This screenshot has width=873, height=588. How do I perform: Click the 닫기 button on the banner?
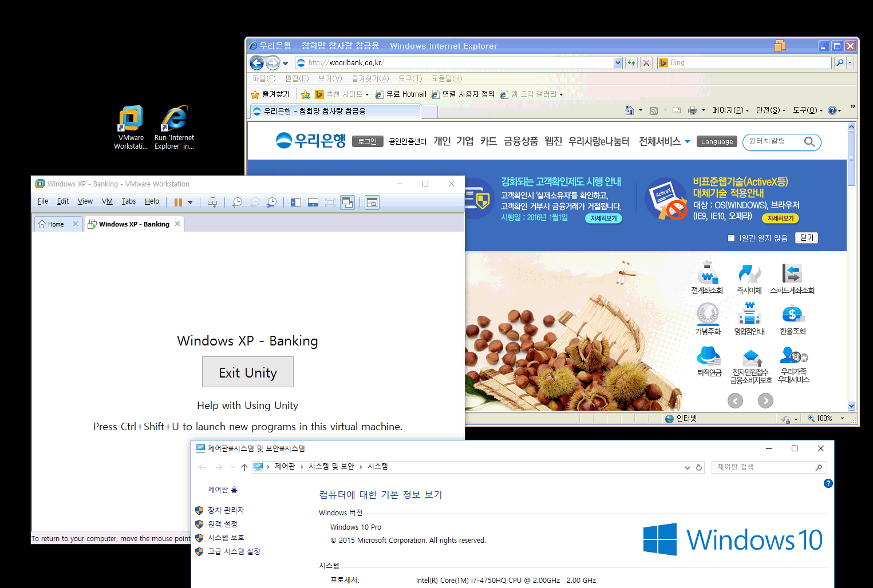807,238
